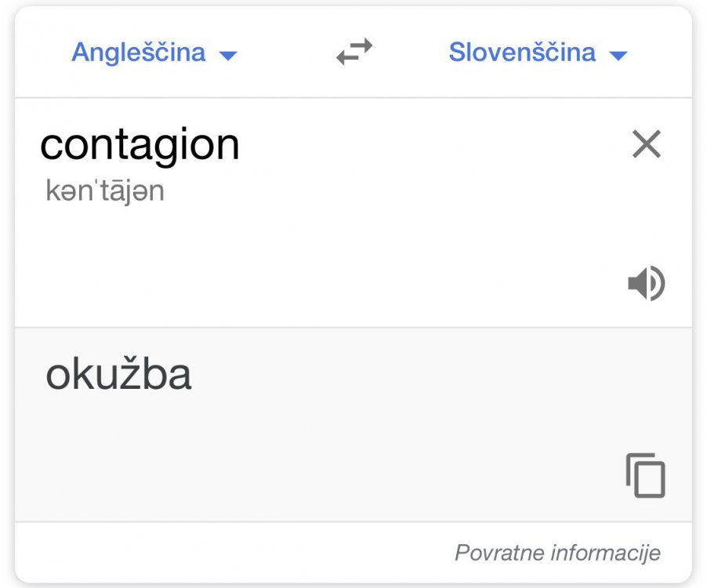707x588 pixels.
Task: Click empty gray area beneath okužba
Action: click(235, 455)
